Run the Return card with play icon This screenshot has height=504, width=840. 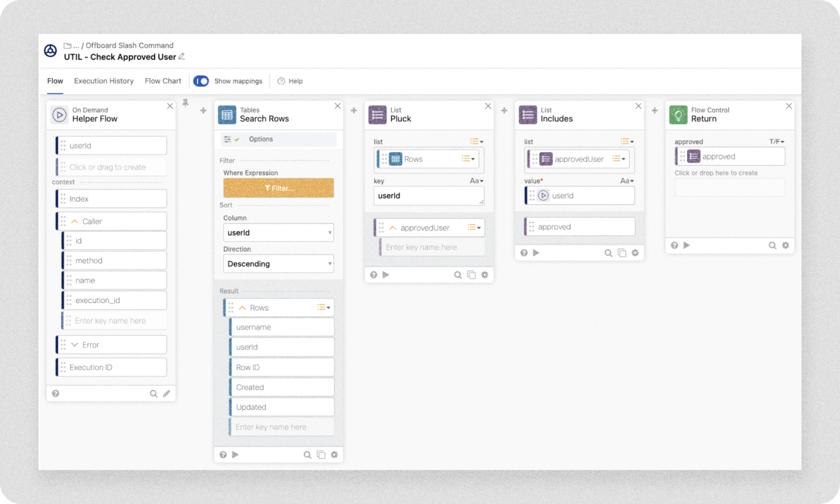point(686,245)
